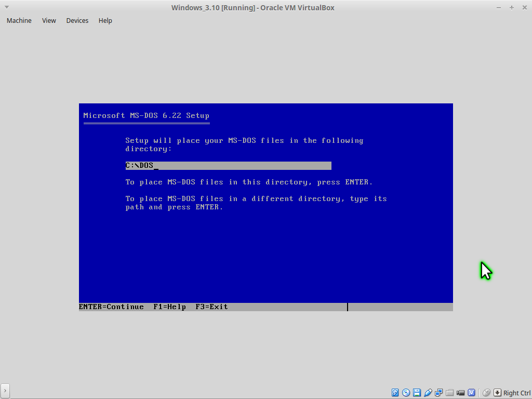Click the video capture camera icon

pos(461,393)
